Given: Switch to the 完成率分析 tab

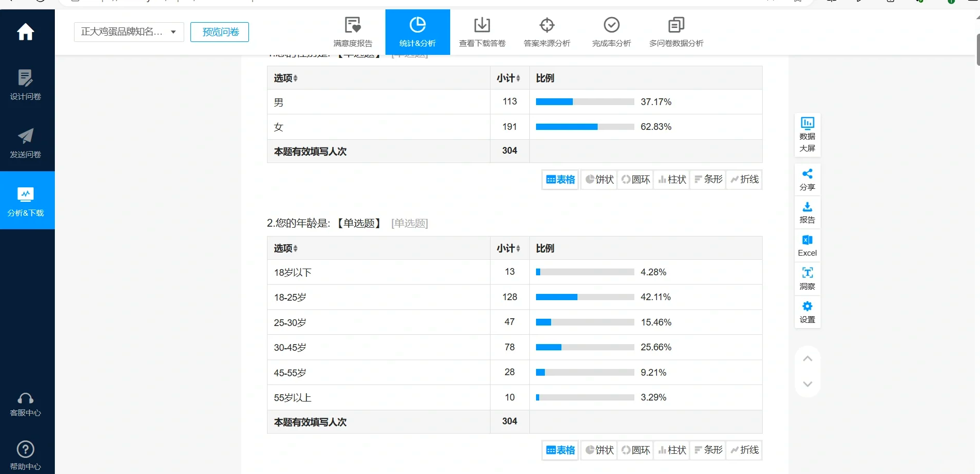Looking at the screenshot, I should pyautogui.click(x=611, y=32).
